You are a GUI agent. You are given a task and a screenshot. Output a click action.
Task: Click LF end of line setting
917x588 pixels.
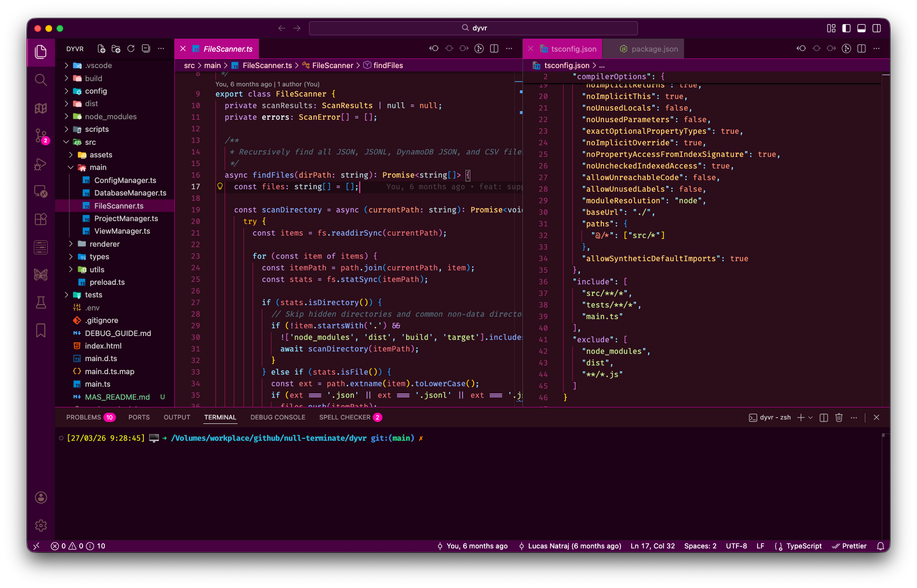coord(761,546)
